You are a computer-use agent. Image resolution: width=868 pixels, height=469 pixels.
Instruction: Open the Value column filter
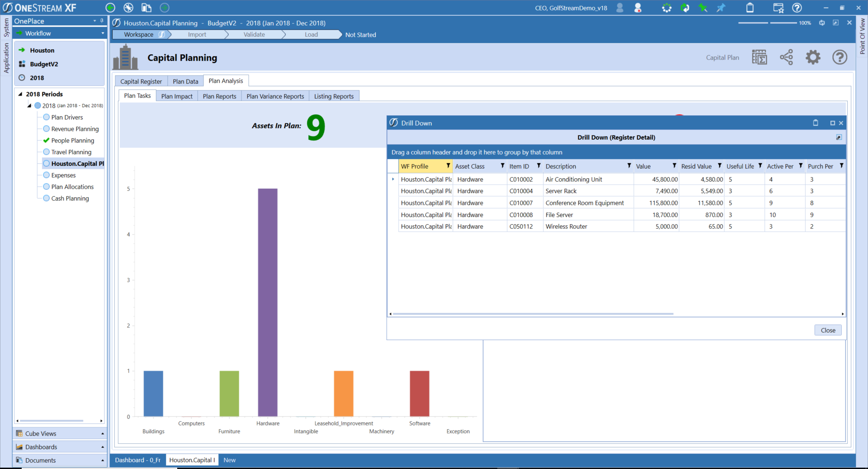pyautogui.click(x=674, y=166)
